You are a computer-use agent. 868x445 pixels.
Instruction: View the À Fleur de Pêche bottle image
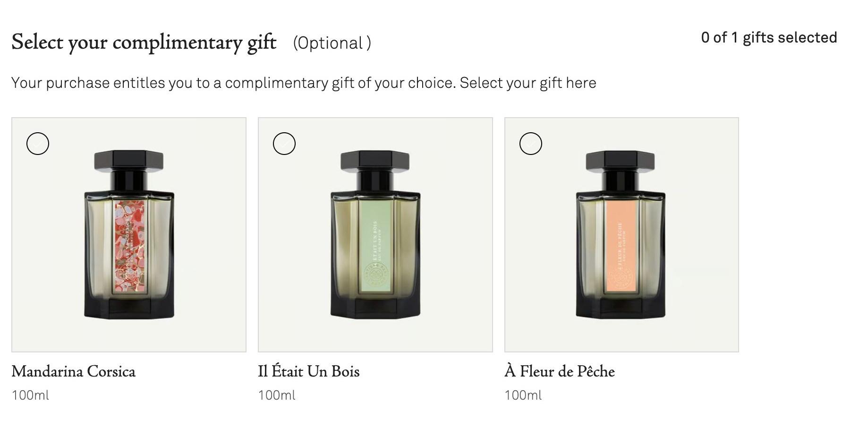click(621, 235)
